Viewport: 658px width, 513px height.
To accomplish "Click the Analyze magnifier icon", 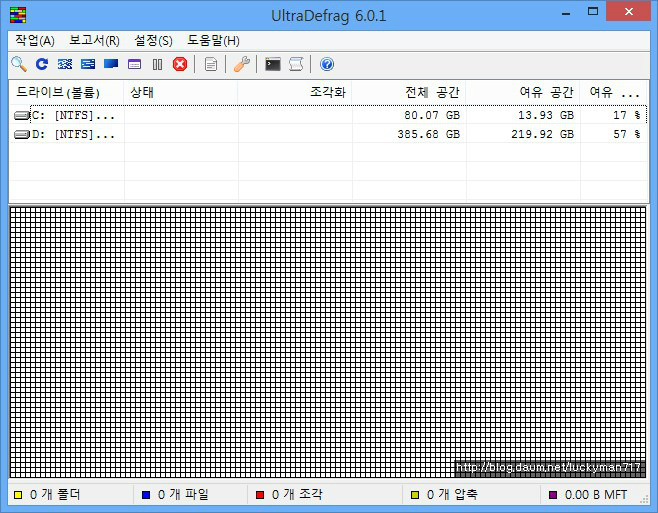I will tap(19, 64).
